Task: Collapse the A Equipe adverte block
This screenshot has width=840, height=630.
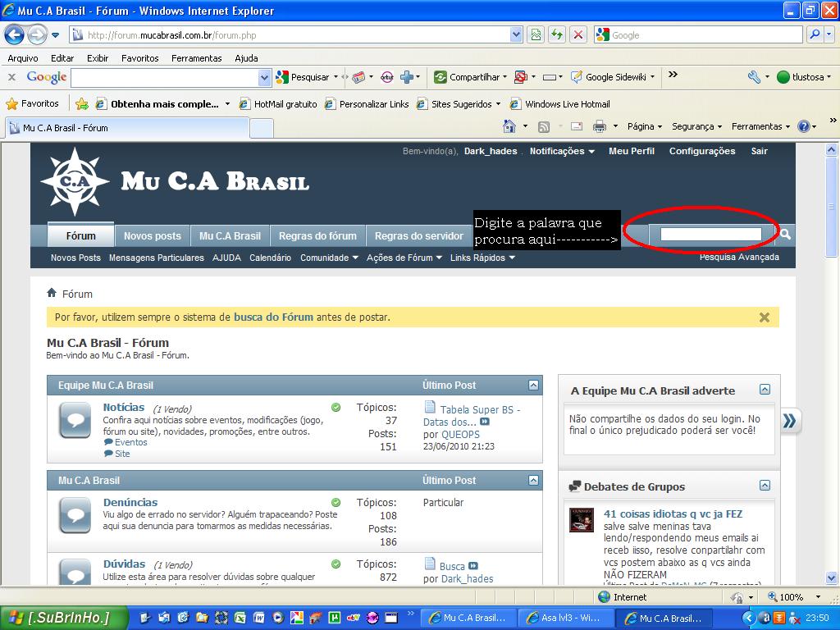Action: pyautogui.click(x=765, y=390)
